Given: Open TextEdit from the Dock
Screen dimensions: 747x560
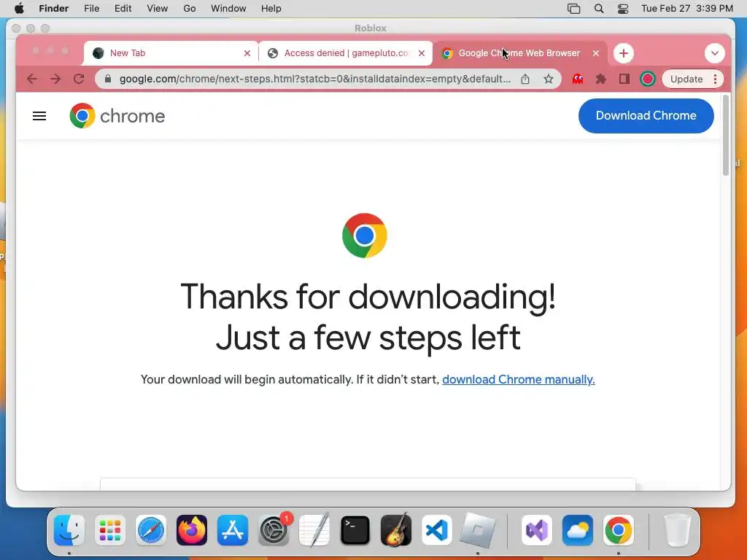Looking at the screenshot, I should click(314, 530).
